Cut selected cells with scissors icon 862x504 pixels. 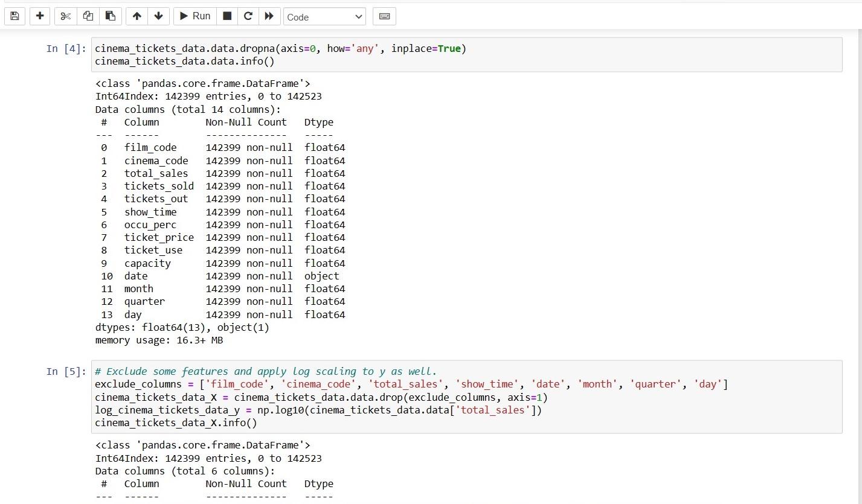66,16
